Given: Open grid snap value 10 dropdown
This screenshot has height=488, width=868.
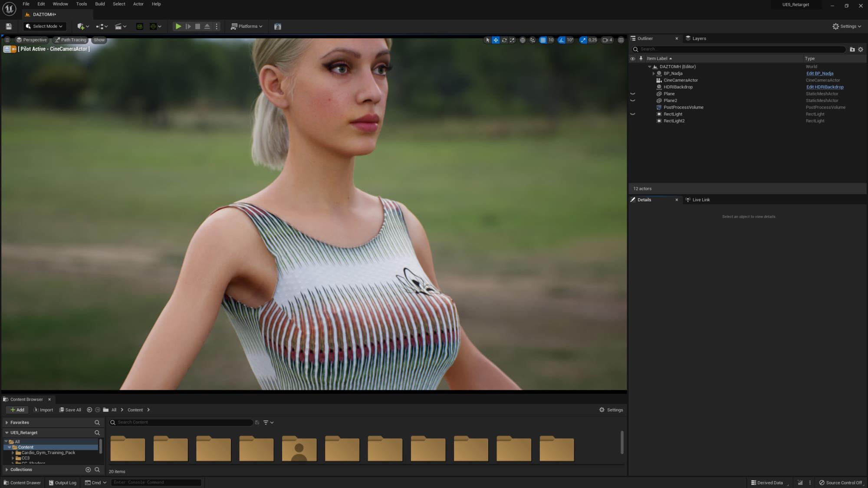Looking at the screenshot, I should point(551,40).
